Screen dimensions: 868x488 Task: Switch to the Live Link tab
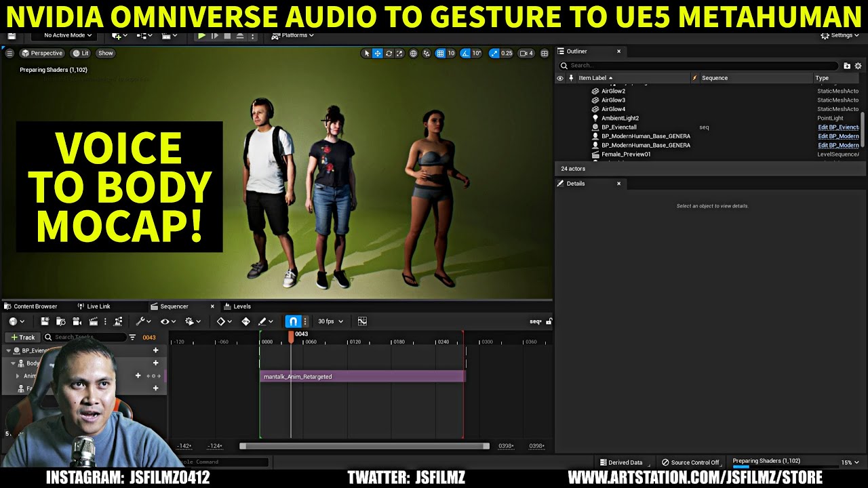[94, 306]
